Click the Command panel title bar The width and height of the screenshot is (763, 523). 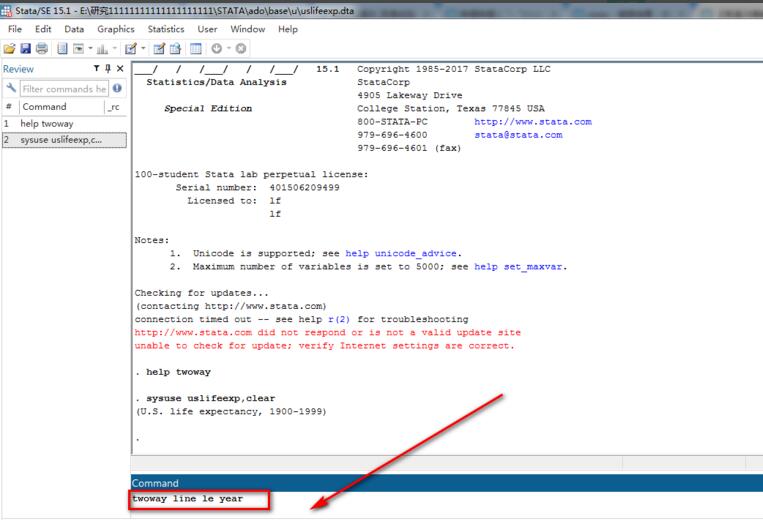click(447, 483)
